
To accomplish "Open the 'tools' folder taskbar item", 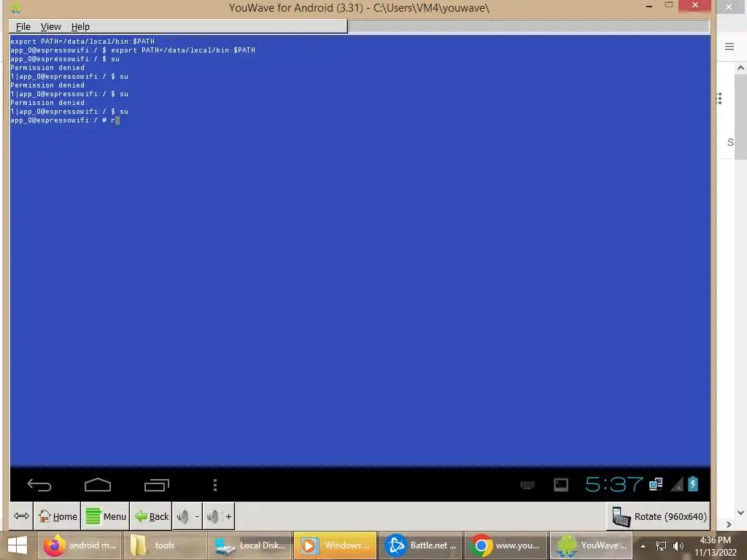I will coord(166,545).
